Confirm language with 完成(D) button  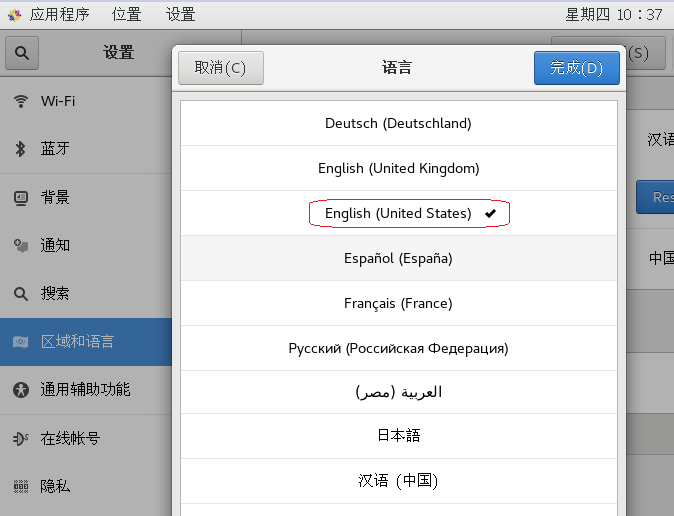coord(576,68)
